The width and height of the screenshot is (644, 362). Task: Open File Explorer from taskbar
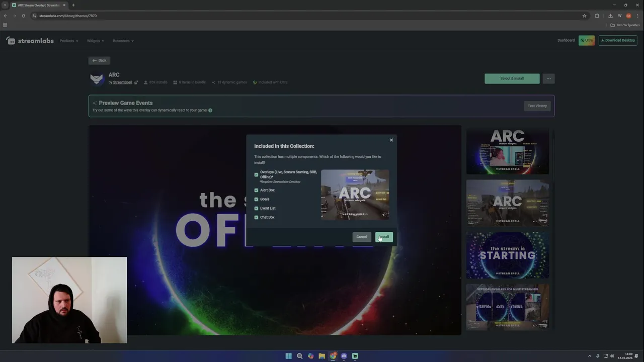click(321, 356)
